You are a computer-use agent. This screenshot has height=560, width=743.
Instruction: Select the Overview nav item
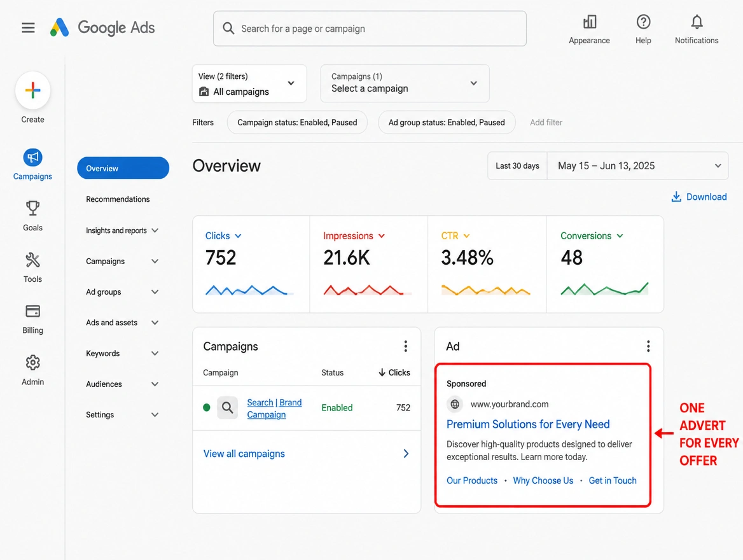tap(123, 169)
